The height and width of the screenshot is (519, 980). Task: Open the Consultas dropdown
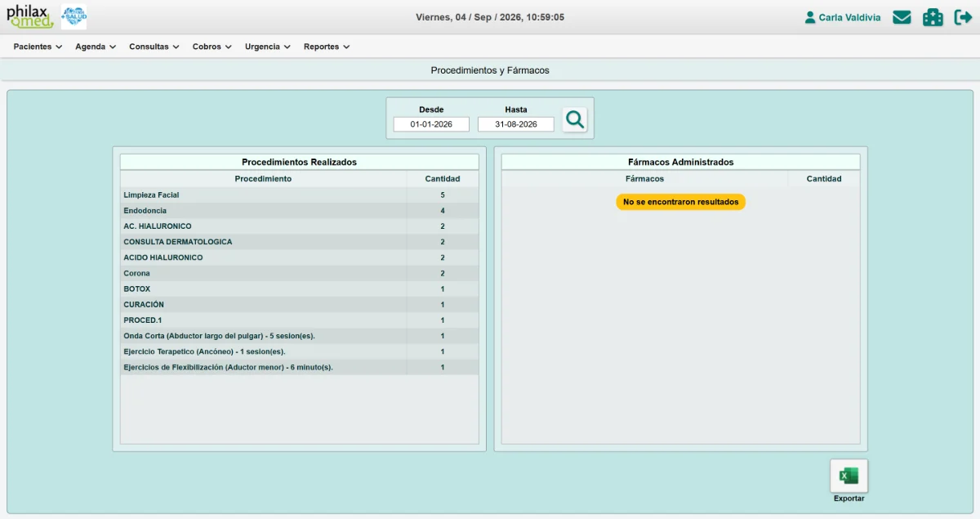154,47
